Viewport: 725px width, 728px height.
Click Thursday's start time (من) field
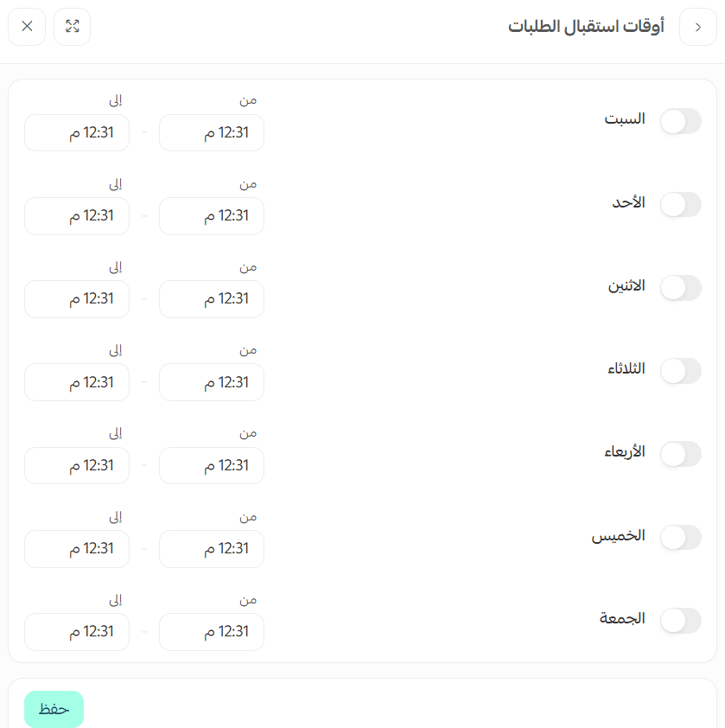[x=212, y=548]
